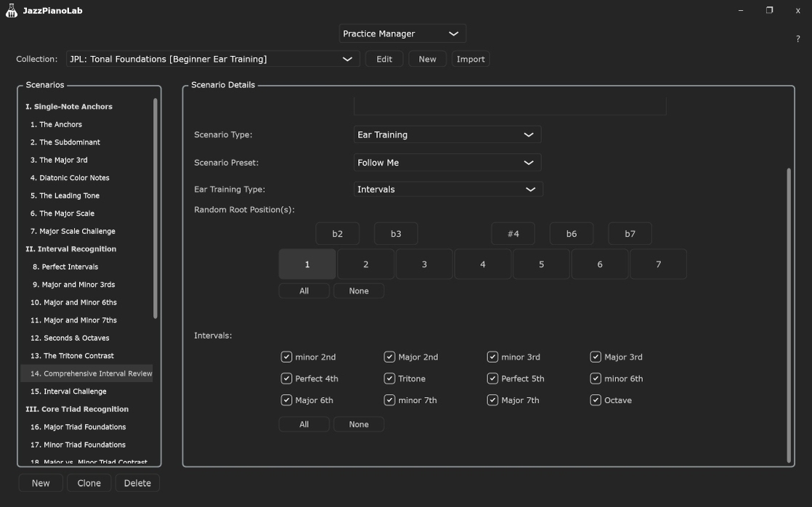Delete the selected scenario
Screen dimensions: 812x507
137,483
